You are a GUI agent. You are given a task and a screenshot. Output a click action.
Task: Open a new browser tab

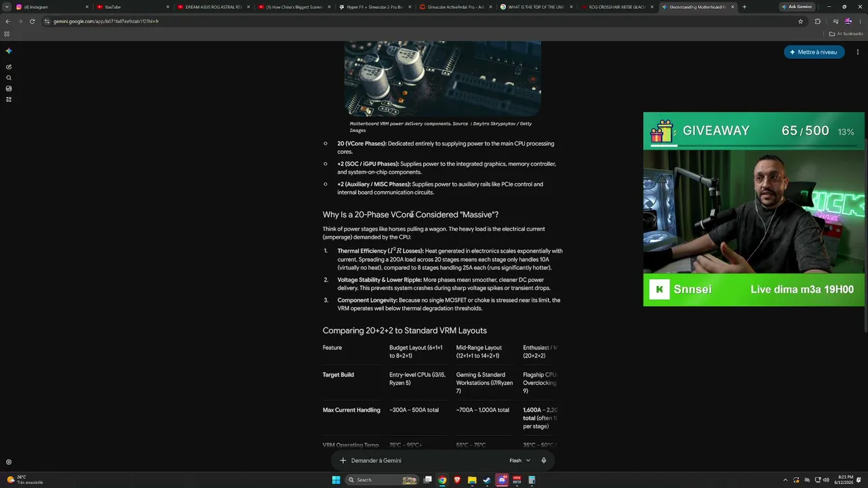pyautogui.click(x=744, y=7)
